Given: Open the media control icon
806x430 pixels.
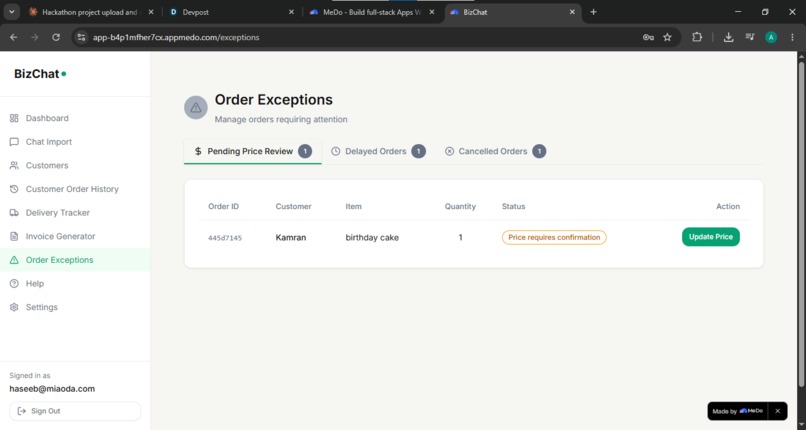Looking at the screenshot, I should pos(750,37).
